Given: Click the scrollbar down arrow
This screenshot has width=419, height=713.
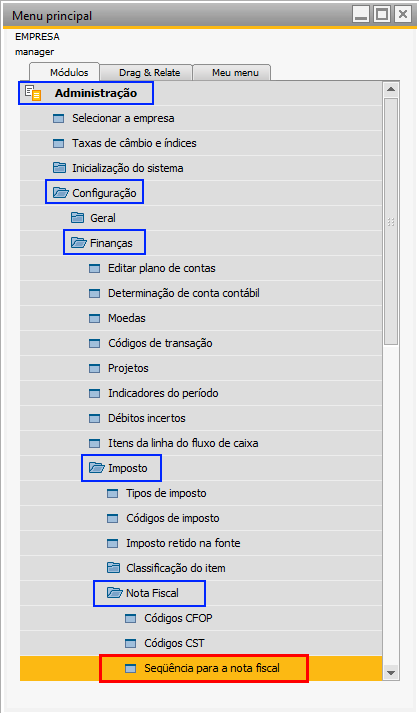Looking at the screenshot, I should click(391, 672).
